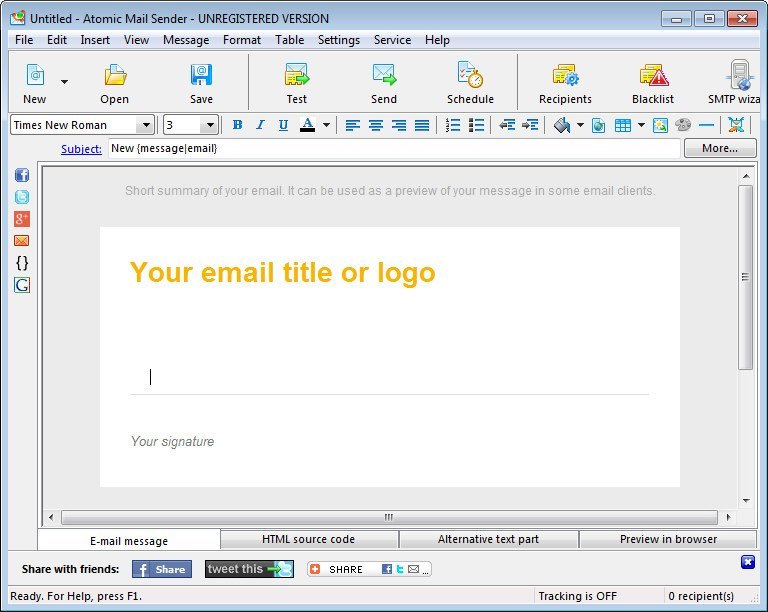Open the Message menu

click(185, 40)
